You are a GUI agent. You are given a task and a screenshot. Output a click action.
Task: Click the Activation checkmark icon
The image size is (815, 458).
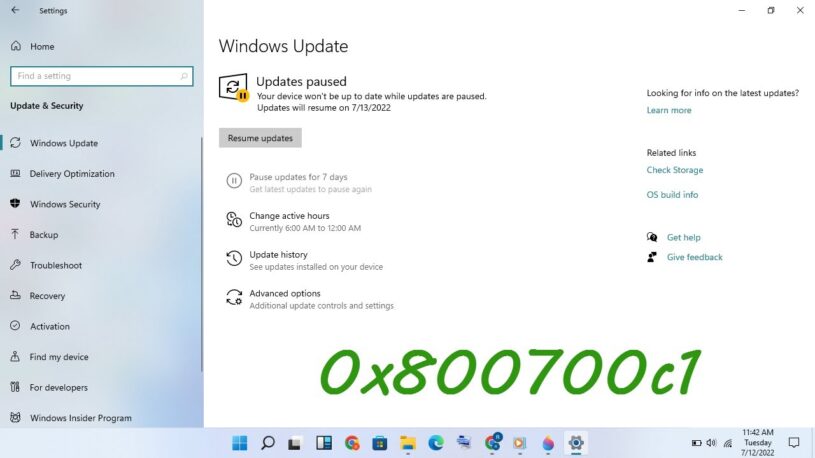pyautogui.click(x=15, y=325)
